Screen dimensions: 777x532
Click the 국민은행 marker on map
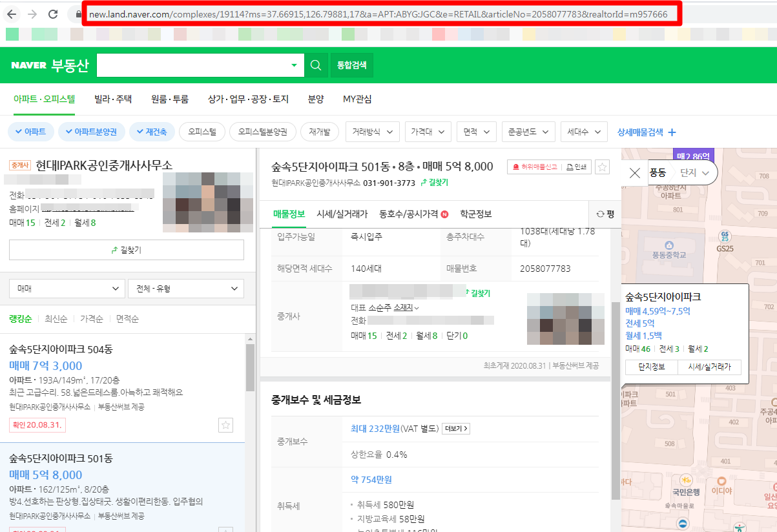click(x=686, y=484)
